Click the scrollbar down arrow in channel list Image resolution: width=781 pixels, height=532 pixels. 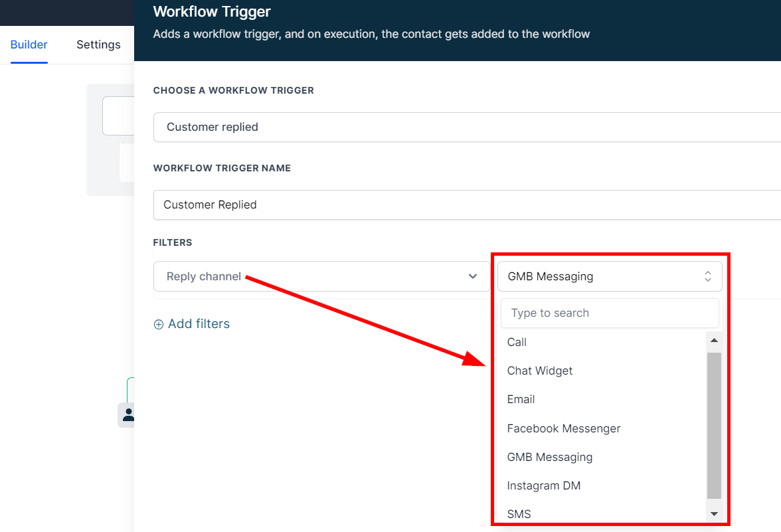714,513
